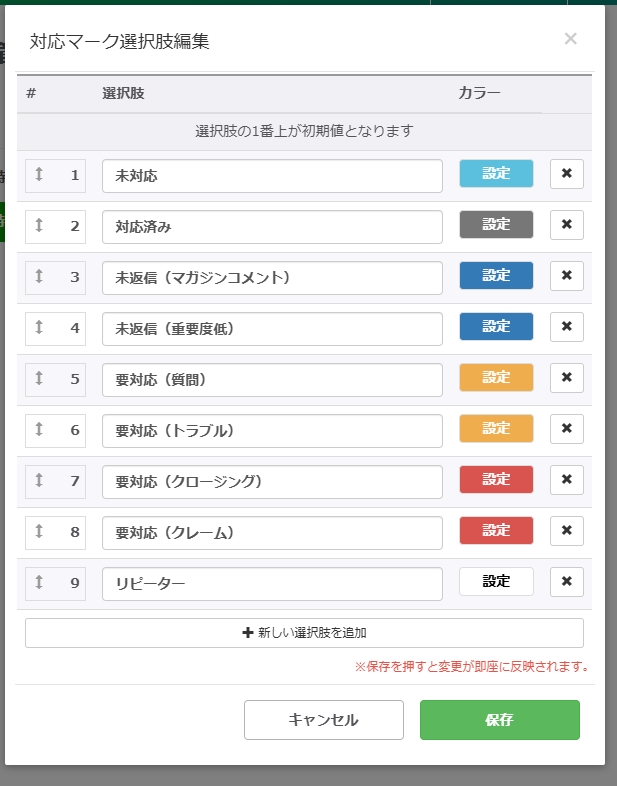This screenshot has width=617, height=786.
Task: Remove the 対応済み option with its X icon
Action: [566, 225]
